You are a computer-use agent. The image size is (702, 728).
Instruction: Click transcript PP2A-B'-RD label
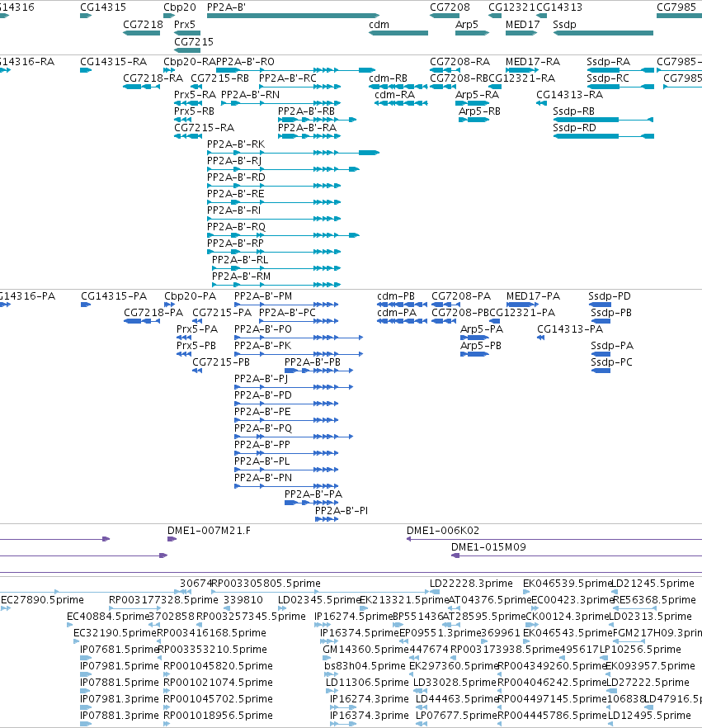(x=236, y=177)
